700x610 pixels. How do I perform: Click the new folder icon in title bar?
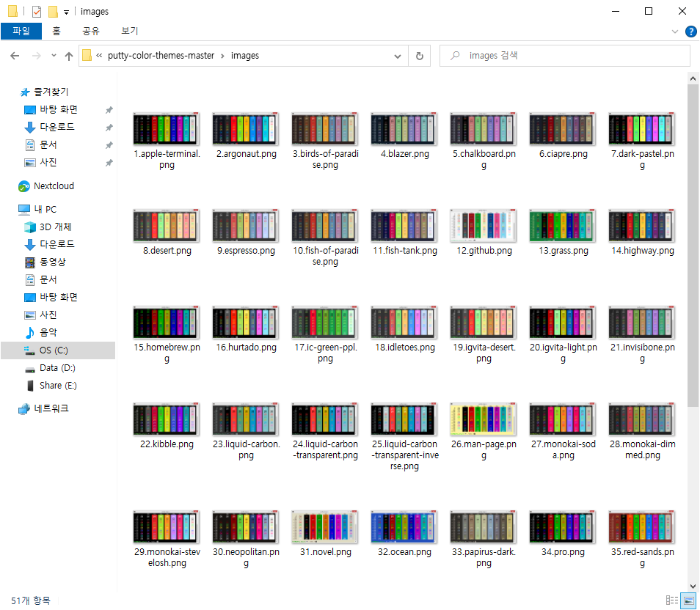[53, 12]
